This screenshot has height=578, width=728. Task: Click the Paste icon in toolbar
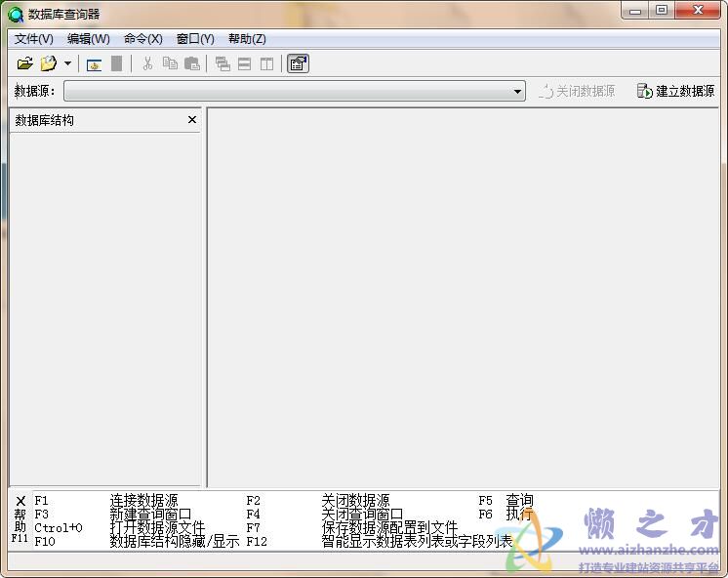[x=191, y=63]
